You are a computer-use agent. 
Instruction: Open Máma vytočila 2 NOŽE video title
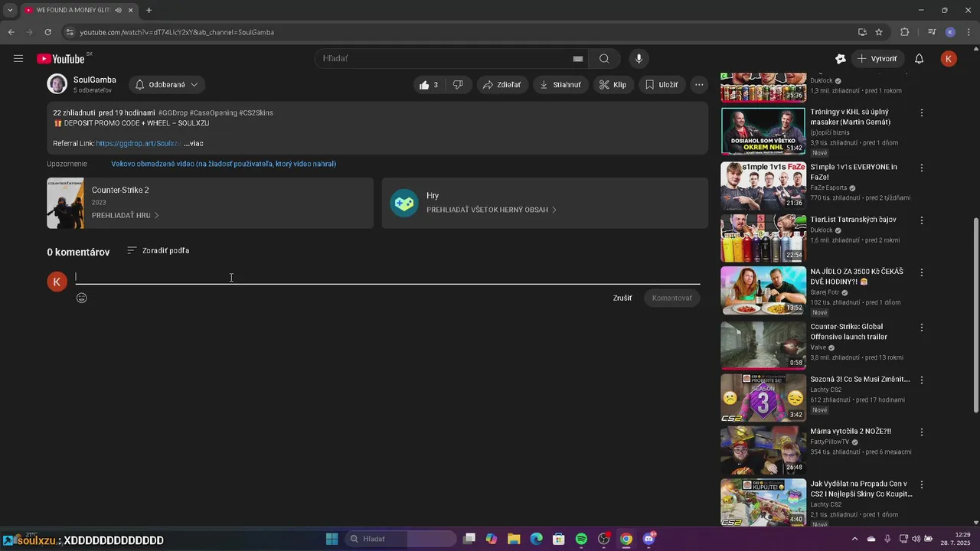pos(851,432)
